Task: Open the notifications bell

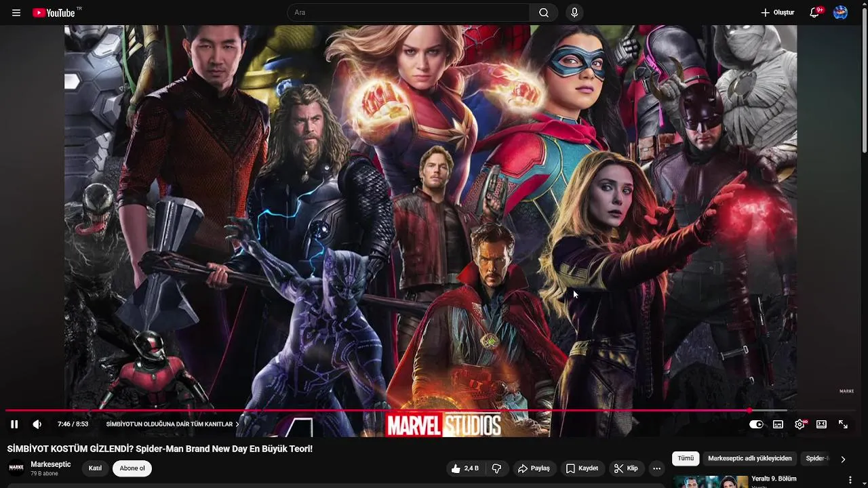Action: pos(815,13)
